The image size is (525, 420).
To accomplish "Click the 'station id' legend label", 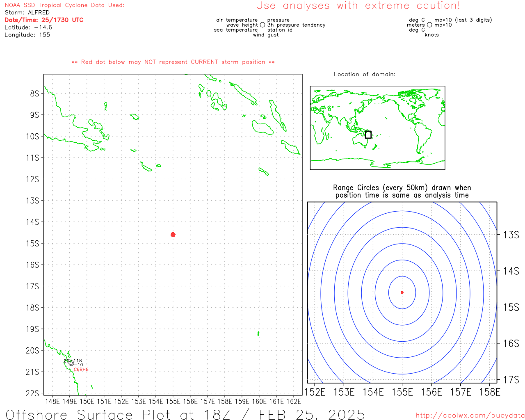I will tap(280, 30).
